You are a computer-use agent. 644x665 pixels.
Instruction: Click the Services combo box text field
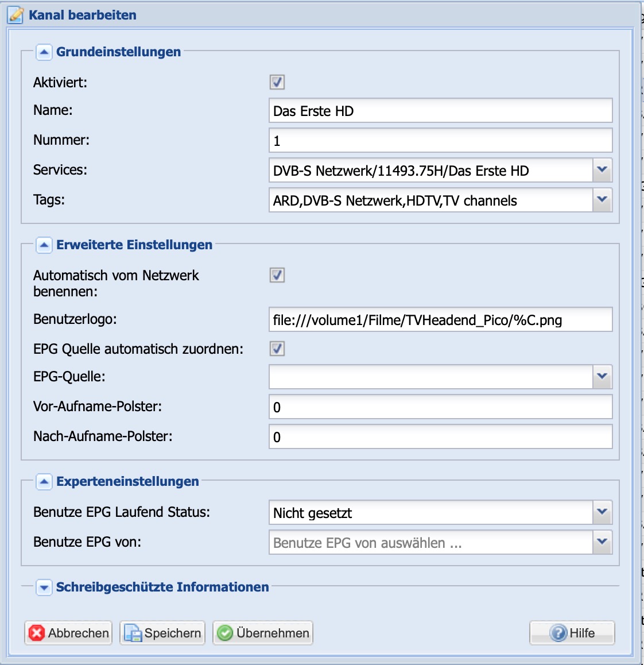click(x=430, y=170)
